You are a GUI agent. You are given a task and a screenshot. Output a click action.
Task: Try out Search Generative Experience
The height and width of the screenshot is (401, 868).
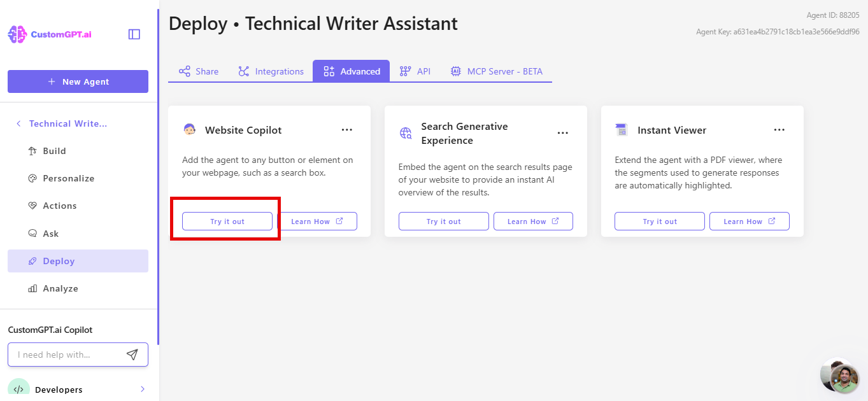pyautogui.click(x=444, y=222)
